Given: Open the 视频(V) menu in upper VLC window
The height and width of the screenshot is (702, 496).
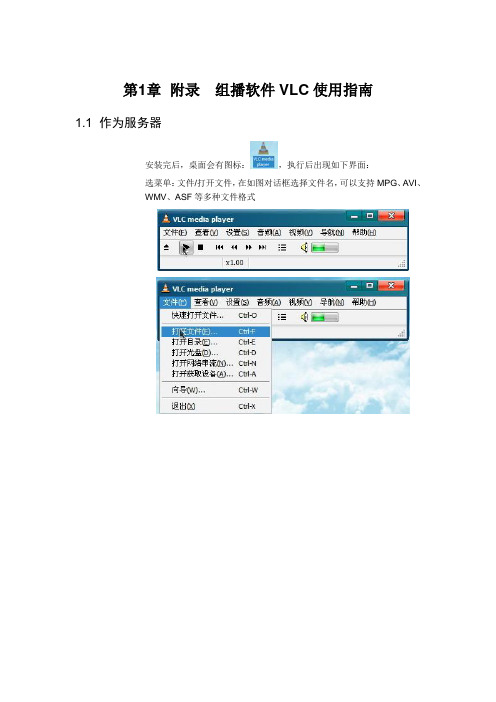Looking at the screenshot, I should [x=300, y=232].
